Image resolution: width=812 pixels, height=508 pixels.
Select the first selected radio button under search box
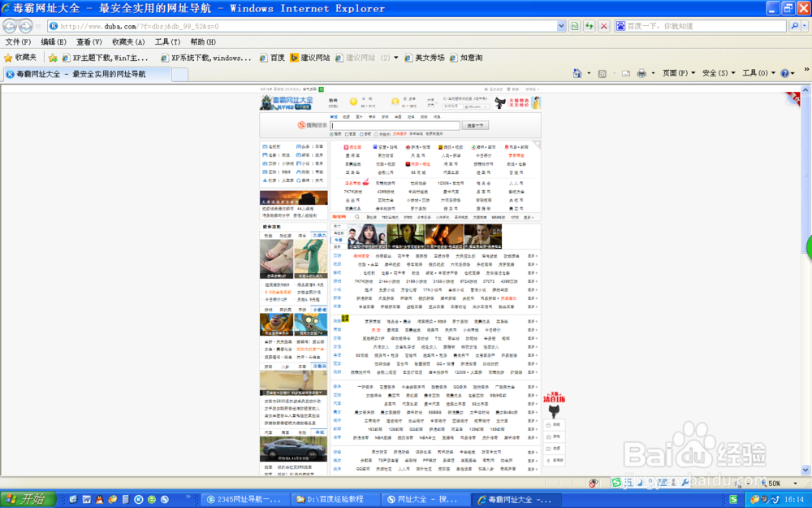pyautogui.click(x=331, y=134)
